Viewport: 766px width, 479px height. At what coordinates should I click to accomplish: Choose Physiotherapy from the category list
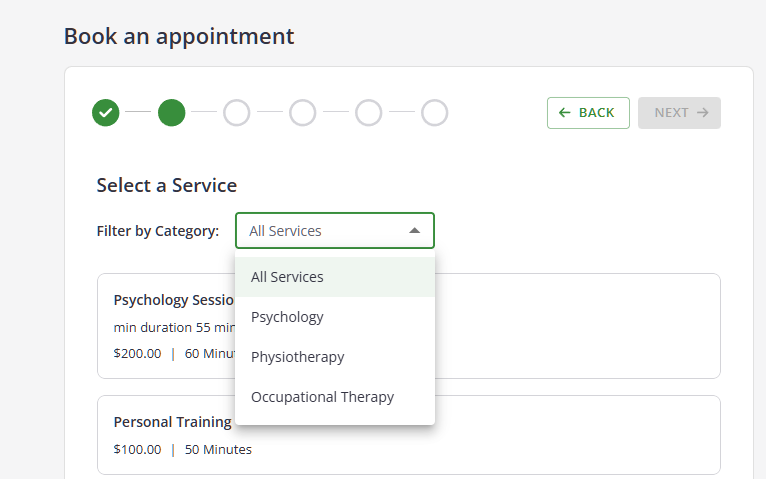[298, 357]
